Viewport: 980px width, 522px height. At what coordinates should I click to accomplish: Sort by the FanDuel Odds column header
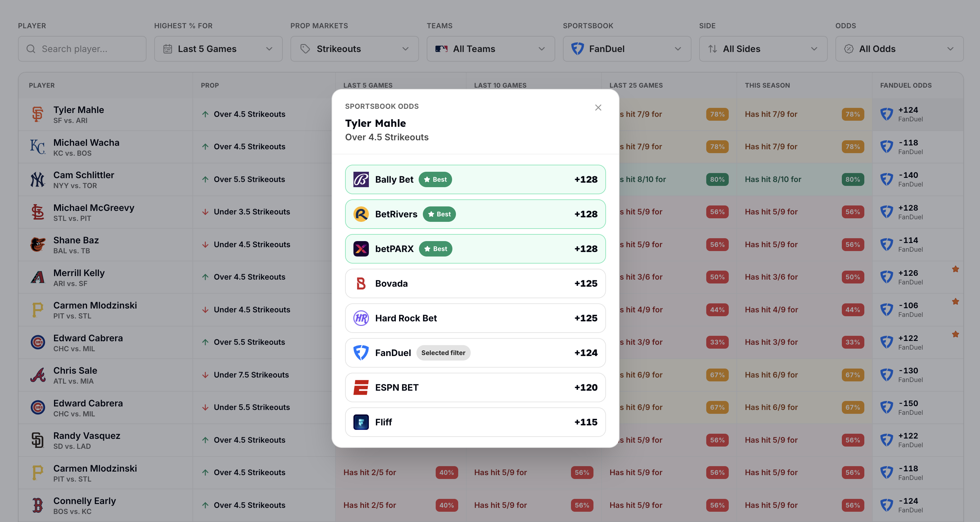906,85
